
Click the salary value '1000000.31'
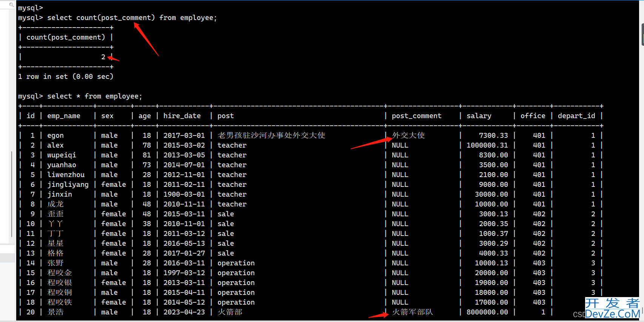coord(487,145)
